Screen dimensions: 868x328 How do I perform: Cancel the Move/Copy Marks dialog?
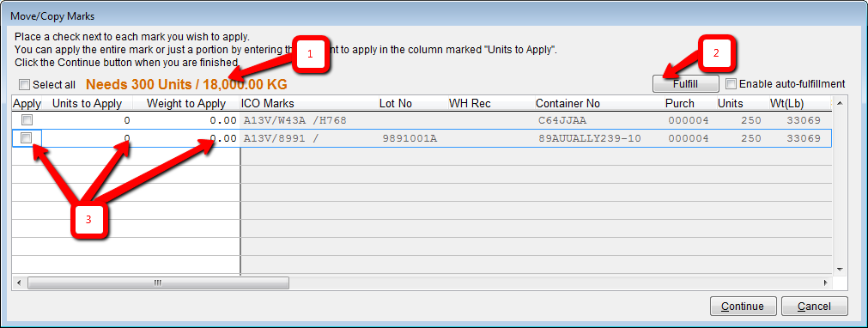tap(814, 307)
